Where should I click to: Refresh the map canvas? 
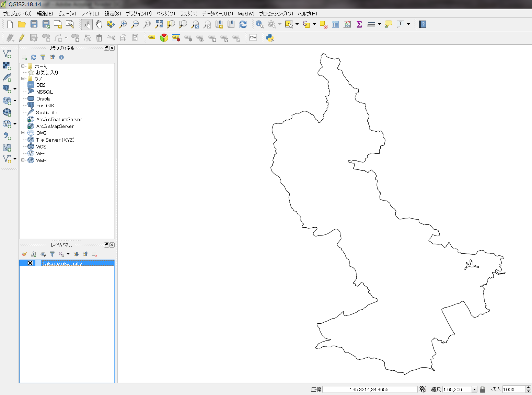click(243, 24)
